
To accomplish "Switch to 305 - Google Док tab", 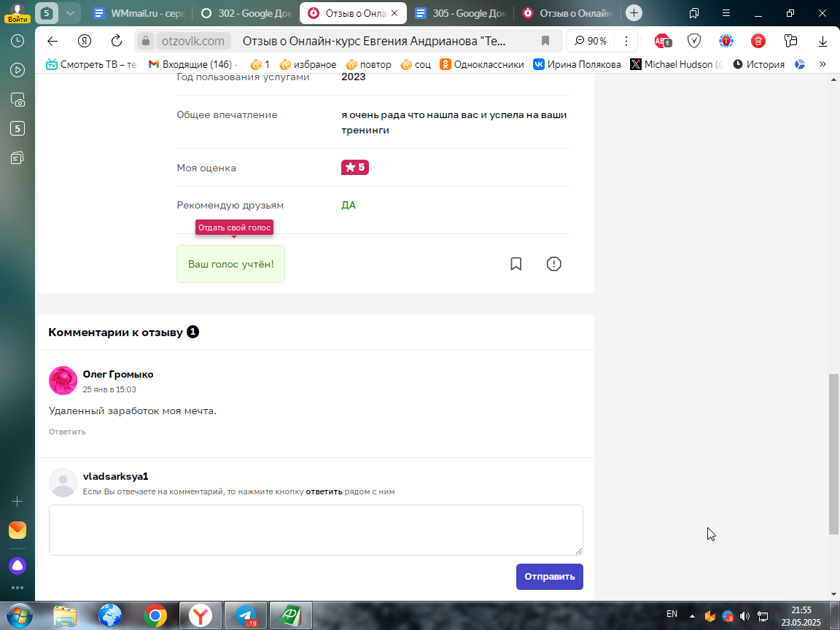I will point(461,13).
